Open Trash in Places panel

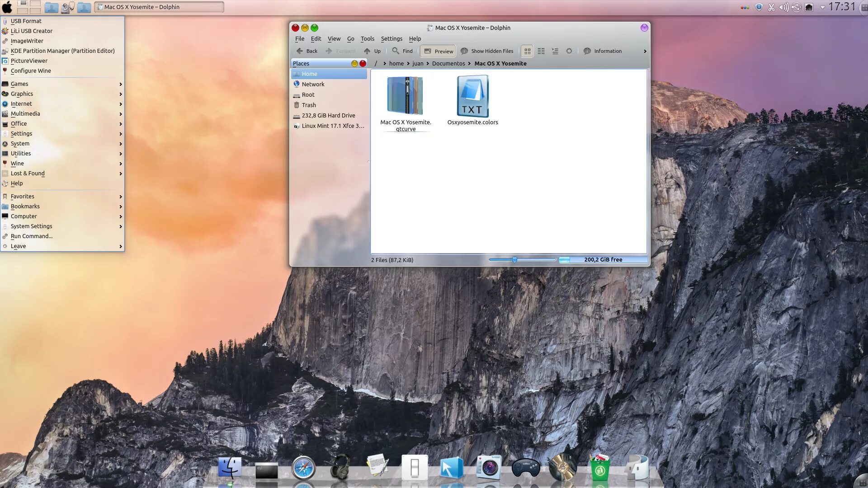(309, 105)
